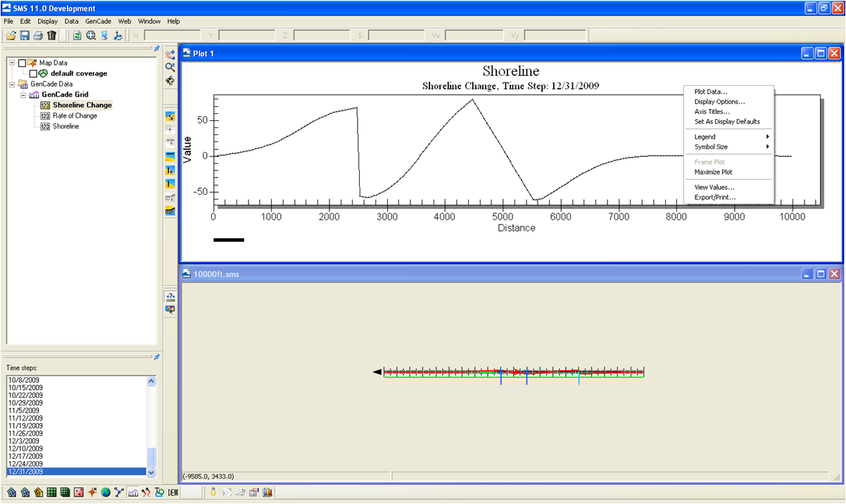This screenshot has width=846, height=504.
Task: Select the GenCade Grid tree item
Action: point(65,94)
